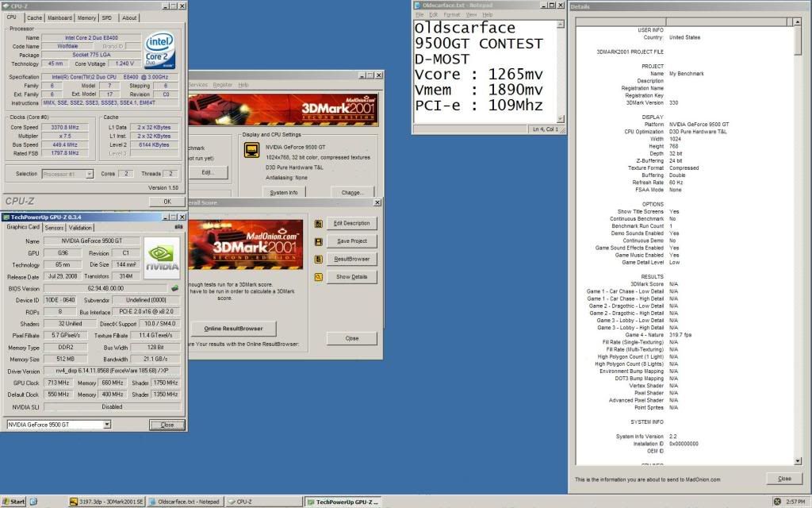Click the Core Speed value "3370.8 MHz"
The height and width of the screenshot is (508, 812).
point(65,128)
